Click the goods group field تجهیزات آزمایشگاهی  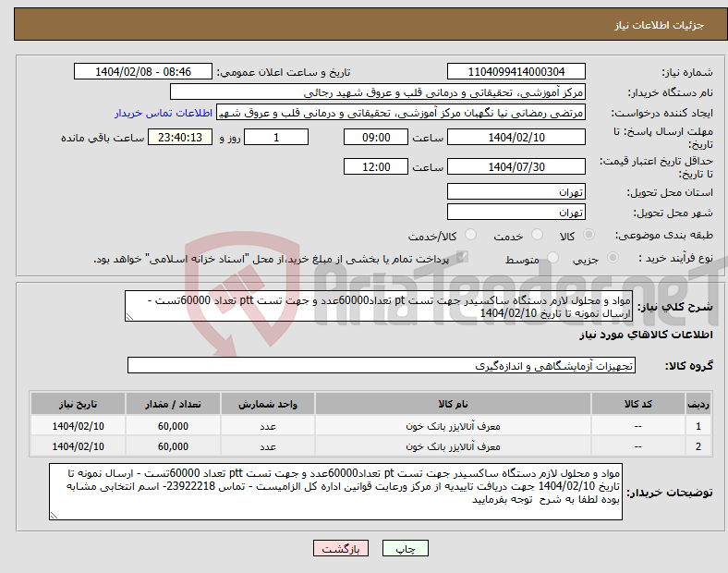pos(382,365)
